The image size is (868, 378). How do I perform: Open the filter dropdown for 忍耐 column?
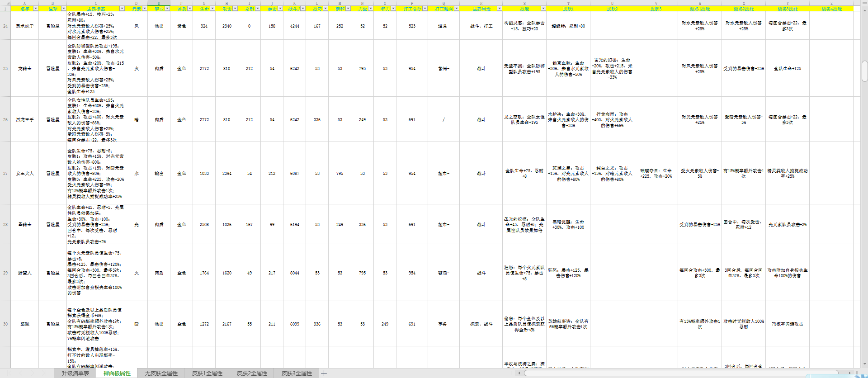tap(257, 9)
